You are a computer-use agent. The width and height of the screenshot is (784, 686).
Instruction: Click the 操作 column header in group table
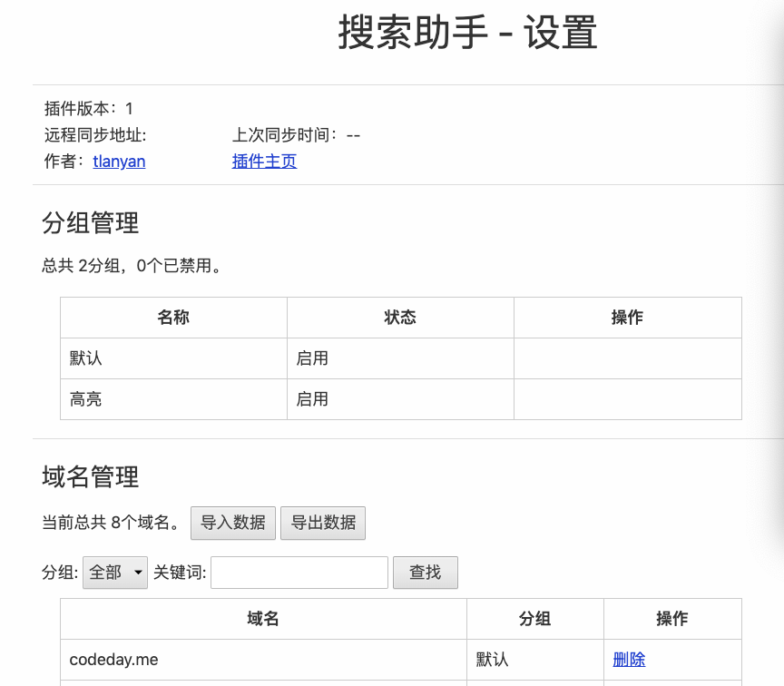627,318
